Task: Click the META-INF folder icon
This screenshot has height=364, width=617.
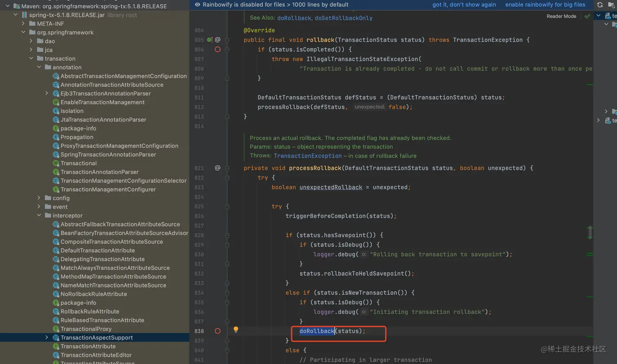Action: coord(32,24)
